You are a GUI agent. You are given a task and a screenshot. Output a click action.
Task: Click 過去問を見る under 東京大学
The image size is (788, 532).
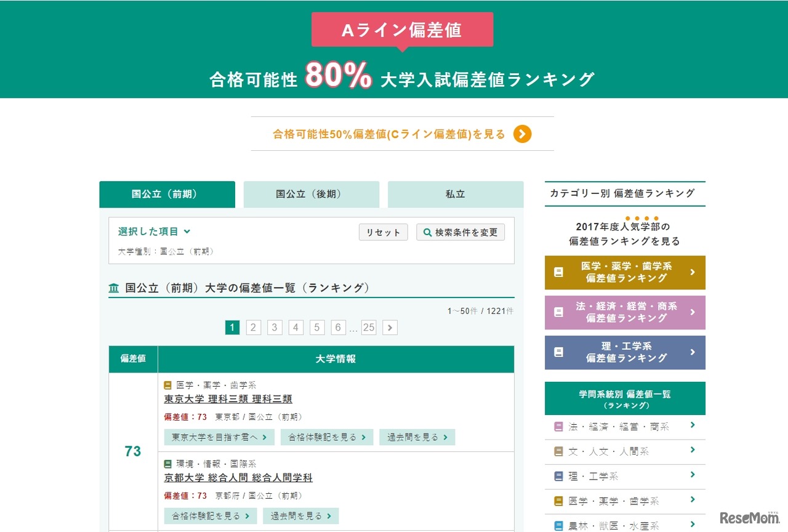point(417,437)
